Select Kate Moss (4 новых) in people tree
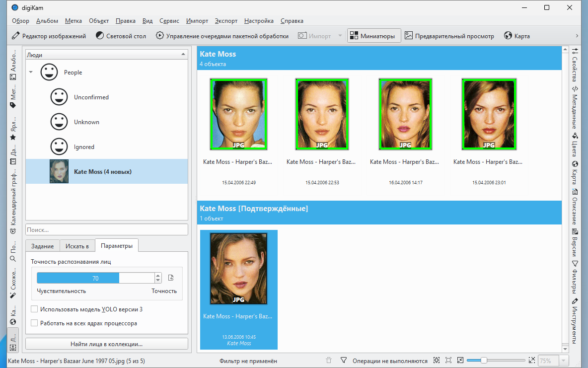588x368 pixels. (x=106, y=171)
